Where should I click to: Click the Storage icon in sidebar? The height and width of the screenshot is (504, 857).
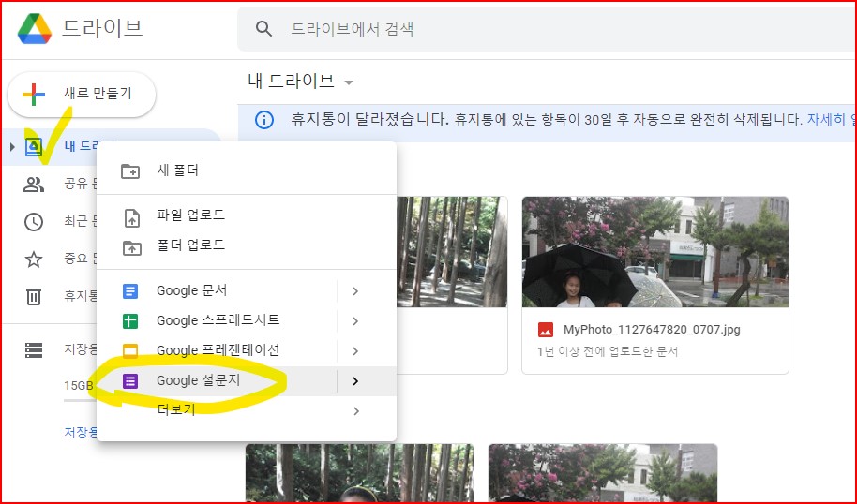coord(34,350)
